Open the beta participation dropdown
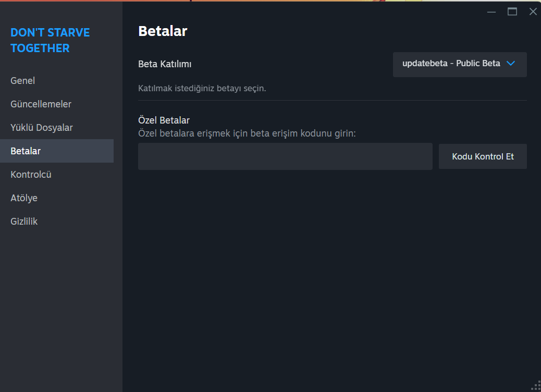Screen dimensions: 541x392 459,64
